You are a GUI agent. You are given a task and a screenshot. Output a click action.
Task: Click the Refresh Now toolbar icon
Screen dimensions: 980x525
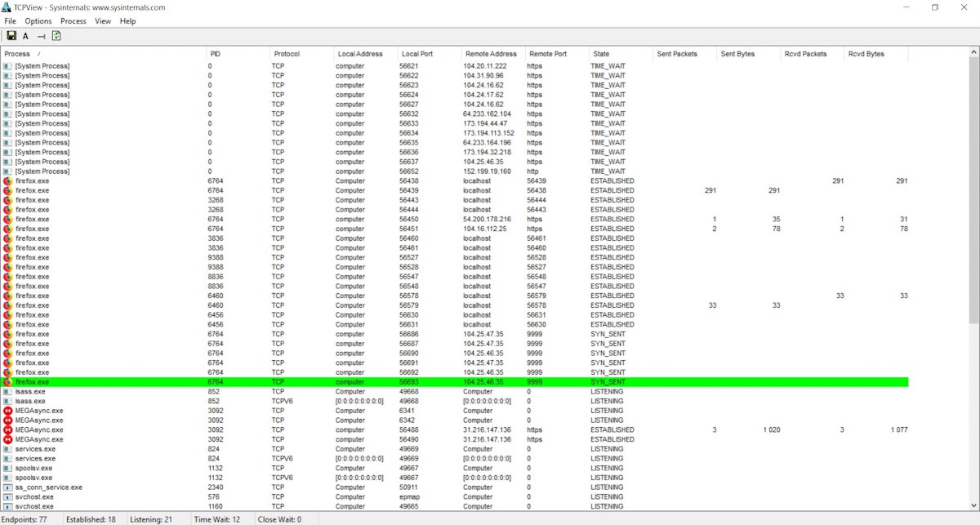pos(56,36)
